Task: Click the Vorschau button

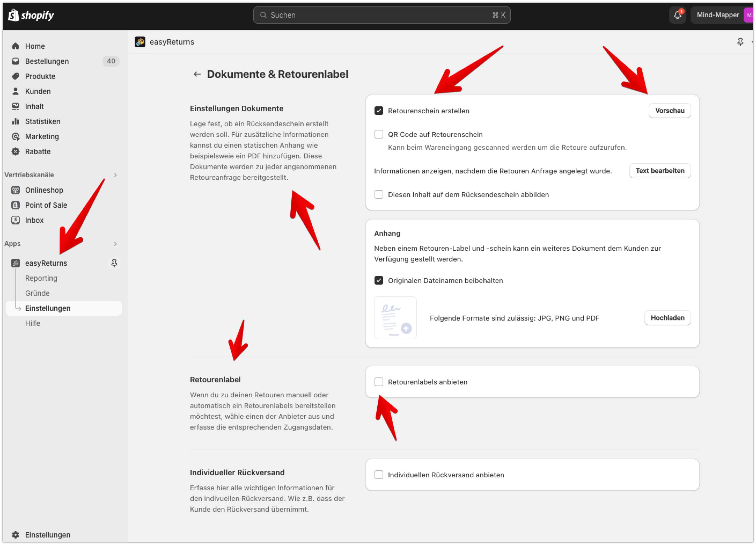Action: click(669, 111)
